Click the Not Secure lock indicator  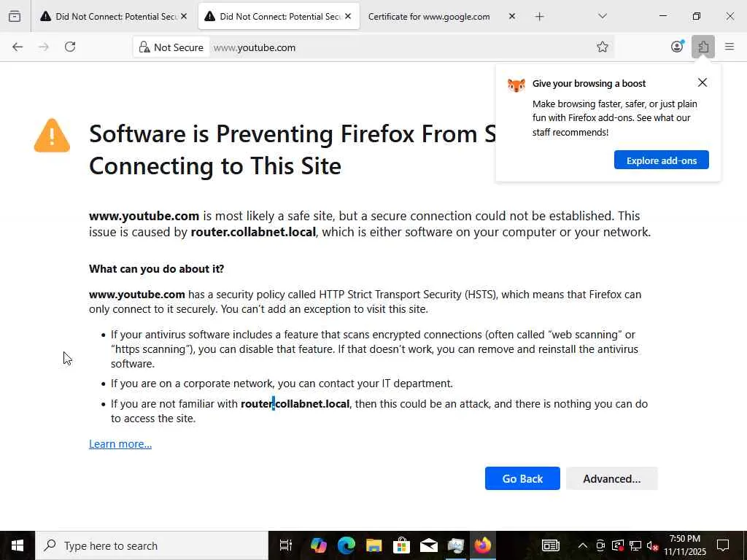(x=171, y=47)
